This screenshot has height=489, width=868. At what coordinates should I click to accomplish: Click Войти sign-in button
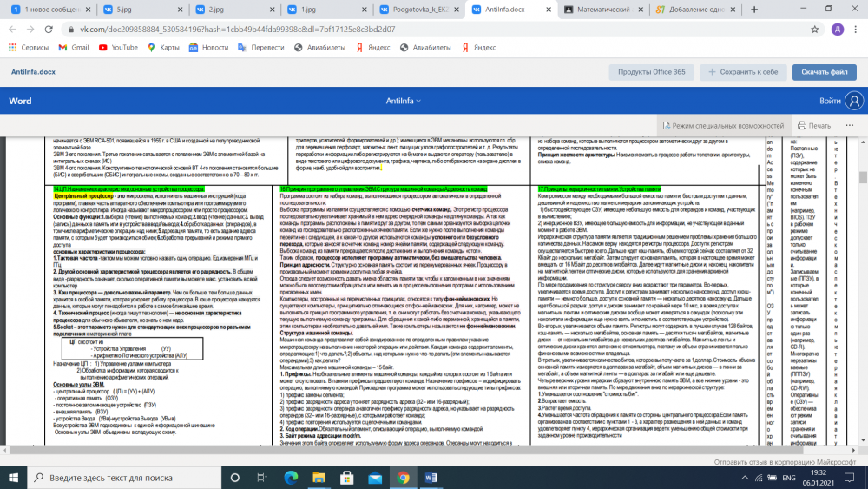click(x=830, y=101)
